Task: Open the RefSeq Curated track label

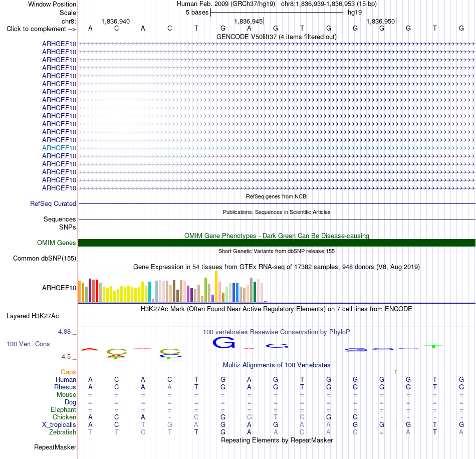Action: pyautogui.click(x=53, y=204)
